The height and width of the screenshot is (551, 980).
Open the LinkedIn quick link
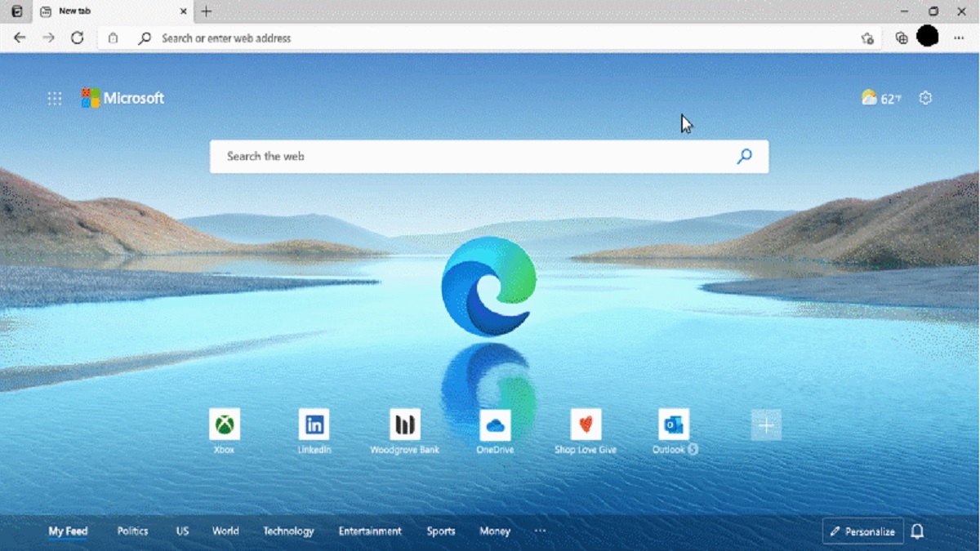point(314,432)
